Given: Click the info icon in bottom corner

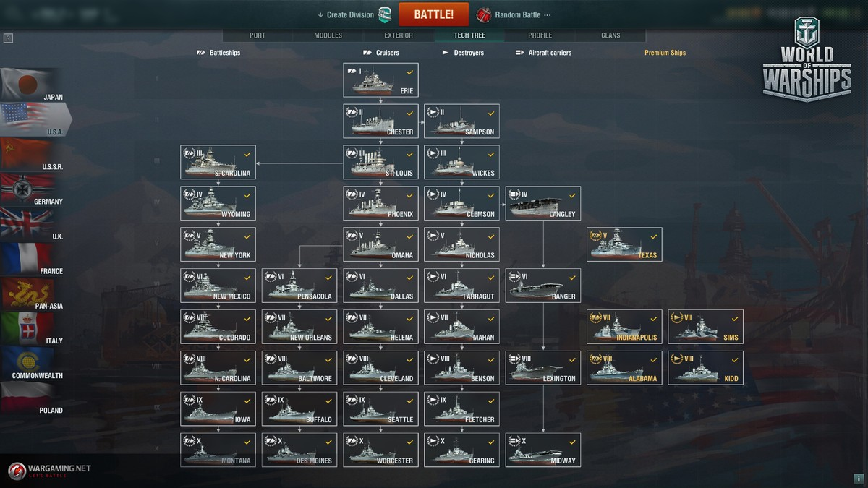Looking at the screenshot, I should 858,479.
